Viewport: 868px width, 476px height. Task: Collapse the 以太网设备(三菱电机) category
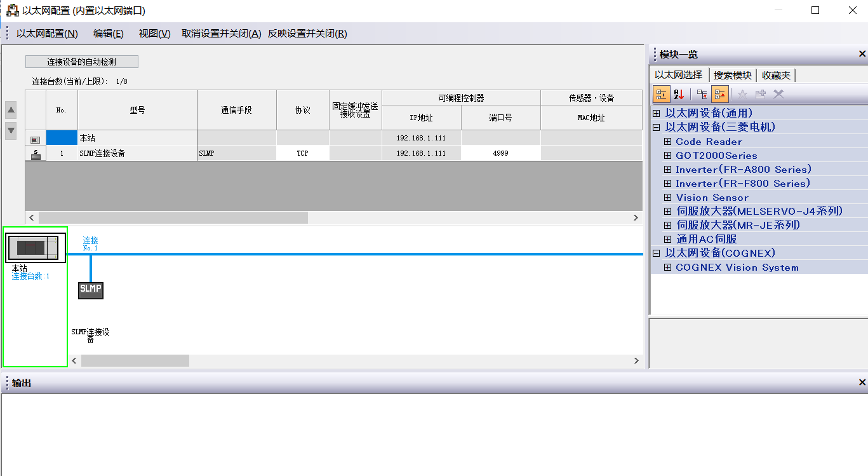tap(657, 127)
